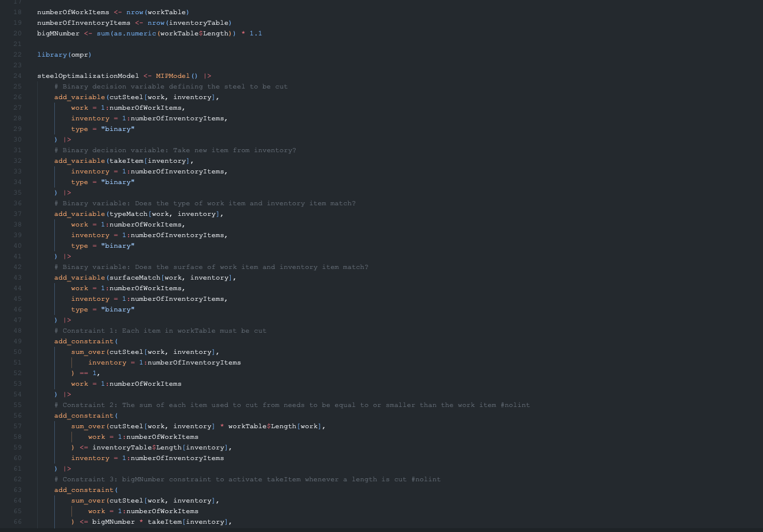This screenshot has width=763, height=532.
Task: Click the Constraint 2 comment line
Action: [292, 405]
